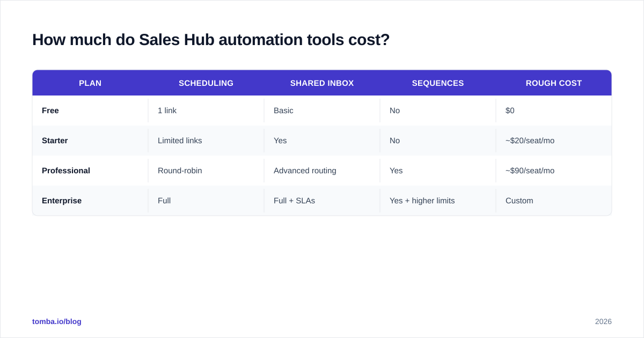Click the Professional row sequences "Yes"
The image size is (644, 338).
[x=438, y=171]
